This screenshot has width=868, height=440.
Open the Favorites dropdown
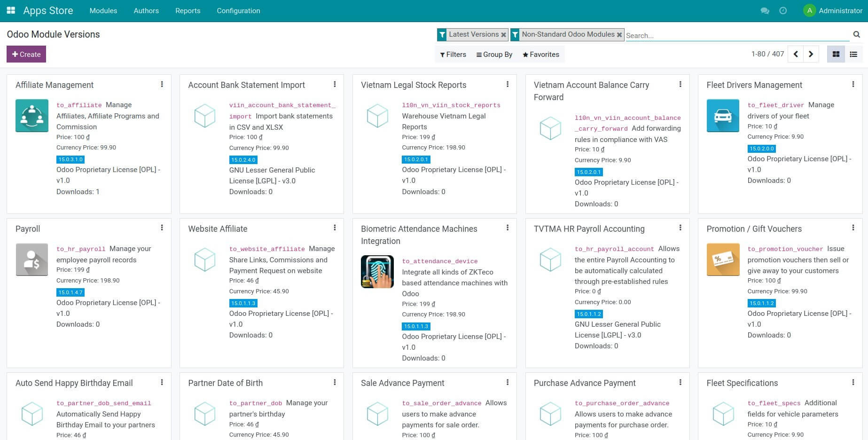[x=540, y=55]
